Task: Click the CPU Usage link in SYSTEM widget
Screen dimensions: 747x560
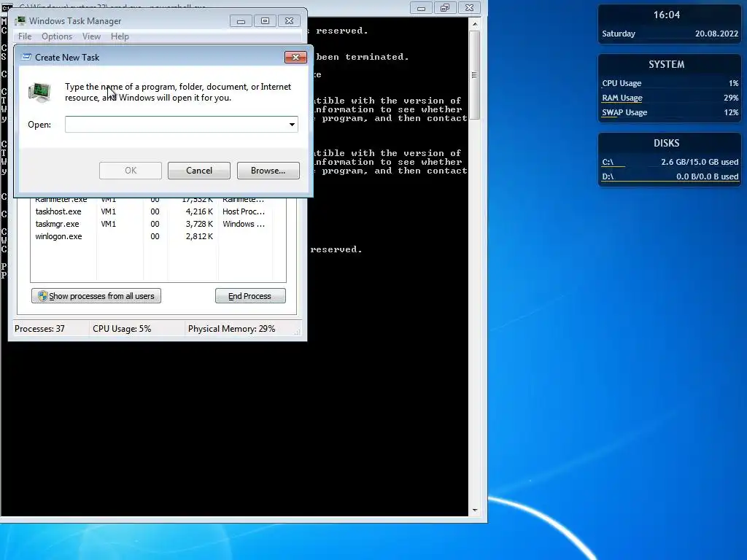Action: pos(622,83)
